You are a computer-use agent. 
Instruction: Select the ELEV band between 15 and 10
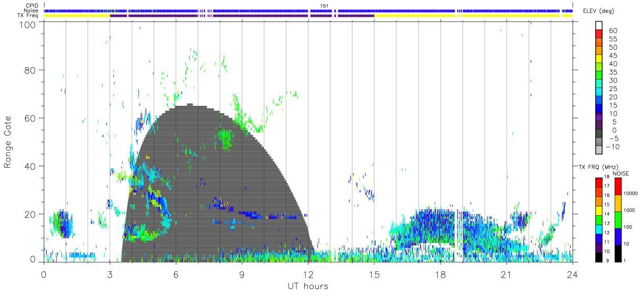click(x=599, y=109)
